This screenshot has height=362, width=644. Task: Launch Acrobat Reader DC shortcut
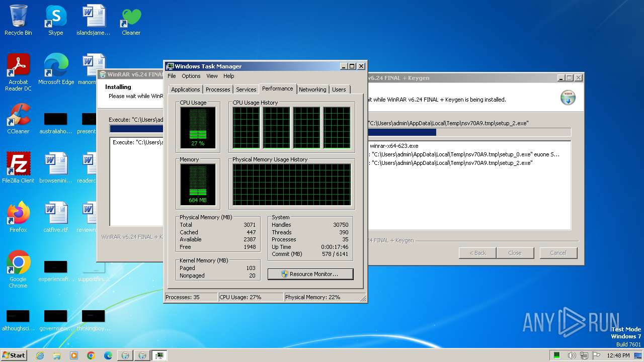tap(18, 72)
